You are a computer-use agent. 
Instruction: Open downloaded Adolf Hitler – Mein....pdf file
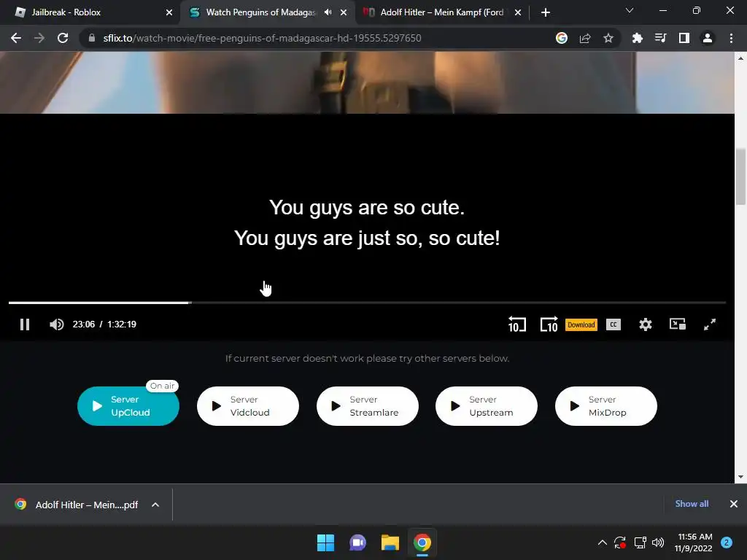[76, 505]
